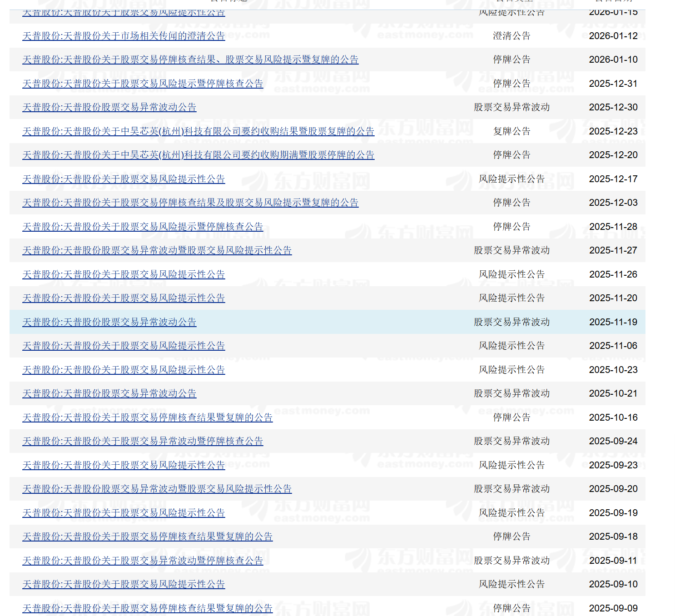The image size is (675, 616).
Task: Open the 2025-09-24 异常波动暨停牌核查公告 link
Action: (143, 441)
